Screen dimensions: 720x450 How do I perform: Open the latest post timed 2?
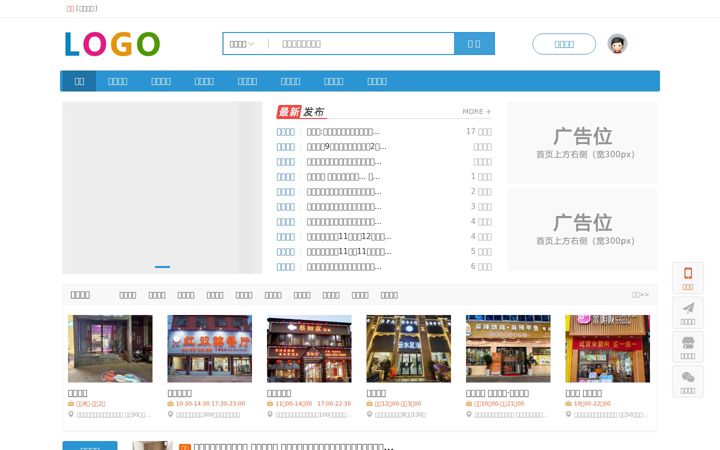coord(344,192)
